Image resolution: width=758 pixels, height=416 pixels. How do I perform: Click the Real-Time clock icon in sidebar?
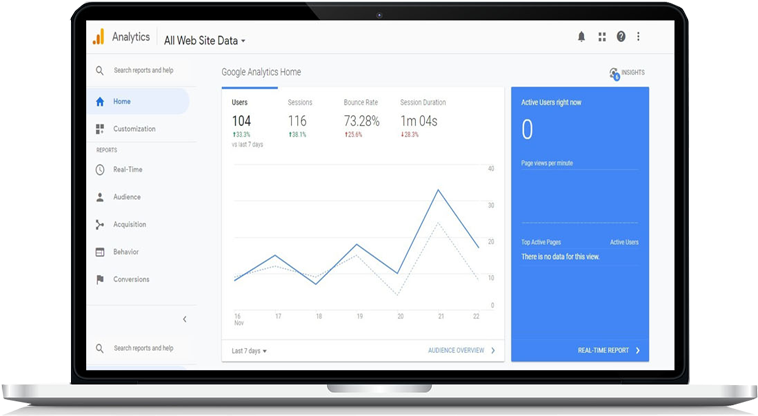click(x=100, y=170)
